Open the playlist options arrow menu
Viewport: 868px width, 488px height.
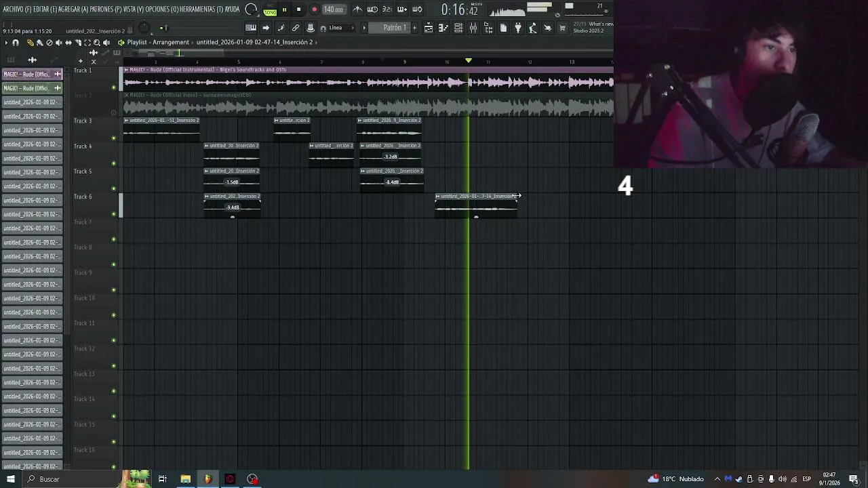point(6,43)
